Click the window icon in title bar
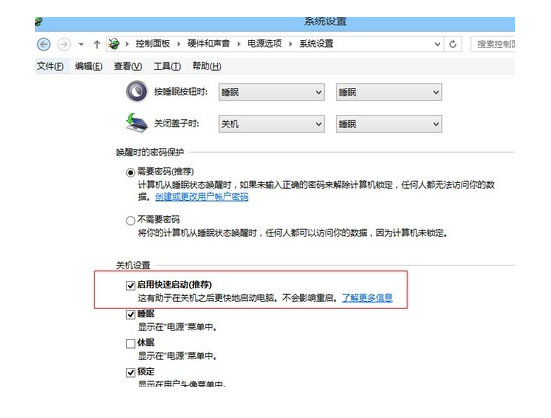 tap(39, 22)
